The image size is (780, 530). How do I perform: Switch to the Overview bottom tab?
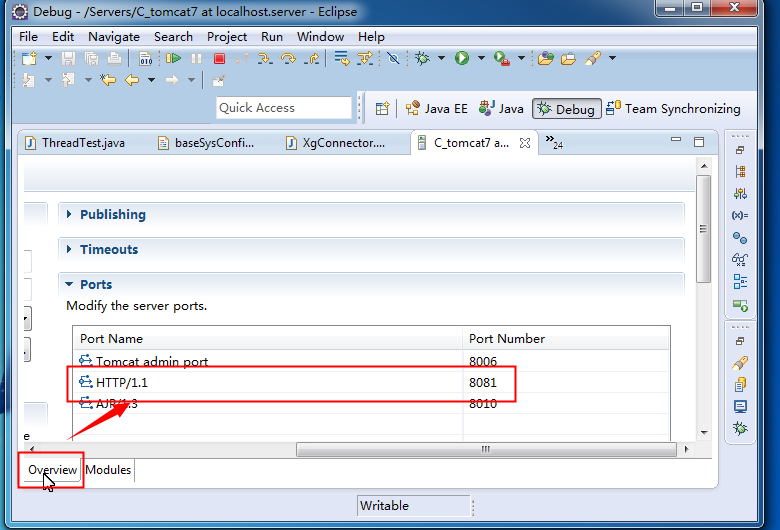pyautogui.click(x=52, y=470)
